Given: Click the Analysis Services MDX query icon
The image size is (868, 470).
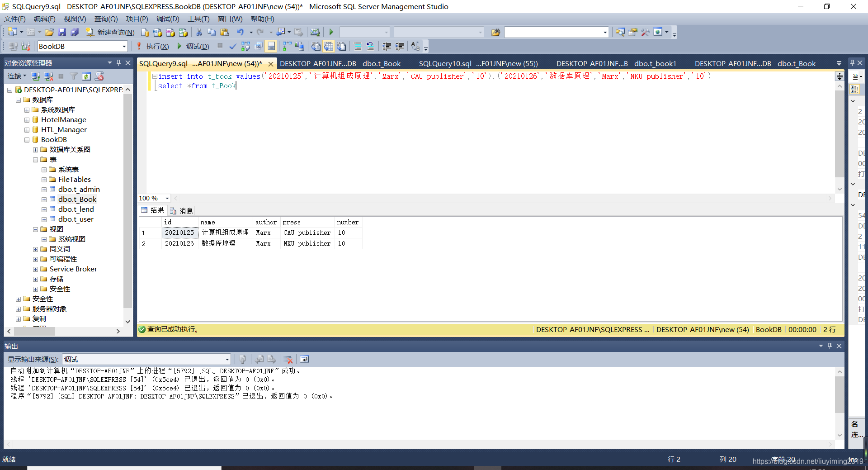Looking at the screenshot, I should click(157, 32).
